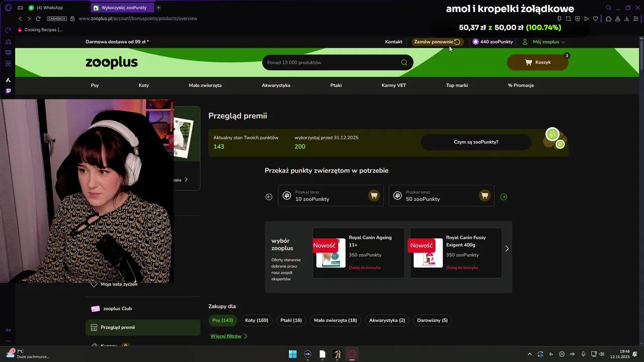The width and height of the screenshot is (644, 362).
Task: Open the Windows Start menu
Action: 292,354
